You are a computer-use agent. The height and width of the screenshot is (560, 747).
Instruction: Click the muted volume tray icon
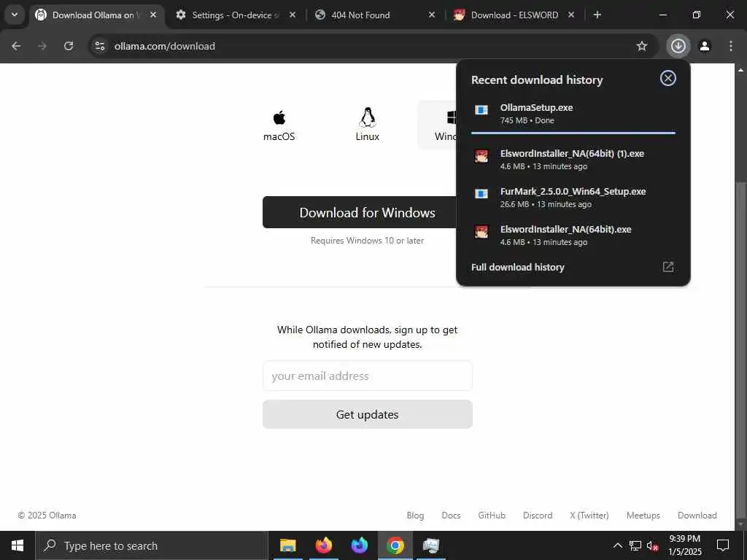click(x=653, y=545)
